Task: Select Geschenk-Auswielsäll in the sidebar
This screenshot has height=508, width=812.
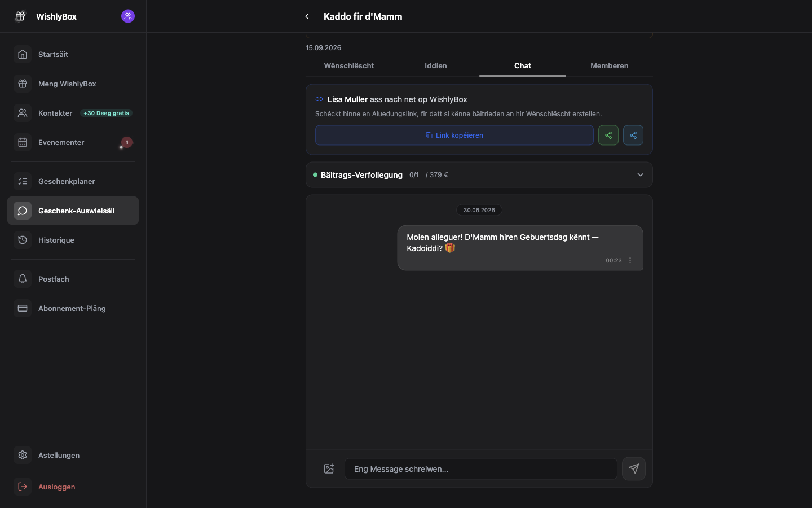Action: pos(73,211)
